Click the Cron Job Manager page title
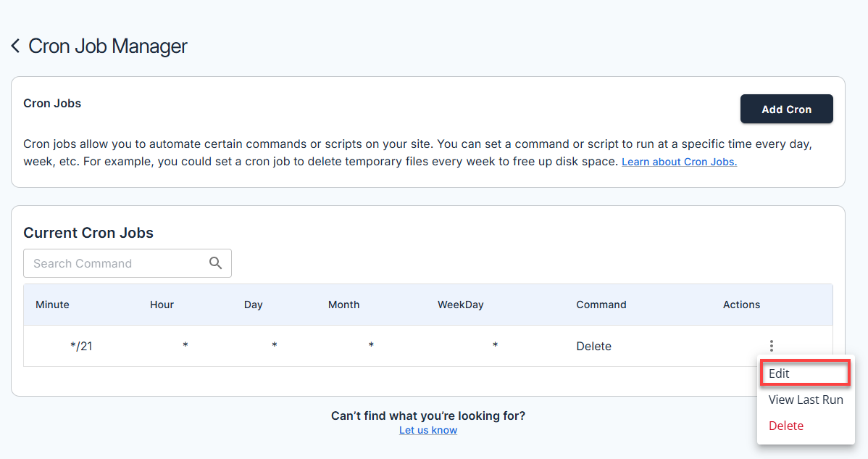The height and width of the screenshot is (459, 868). [107, 46]
